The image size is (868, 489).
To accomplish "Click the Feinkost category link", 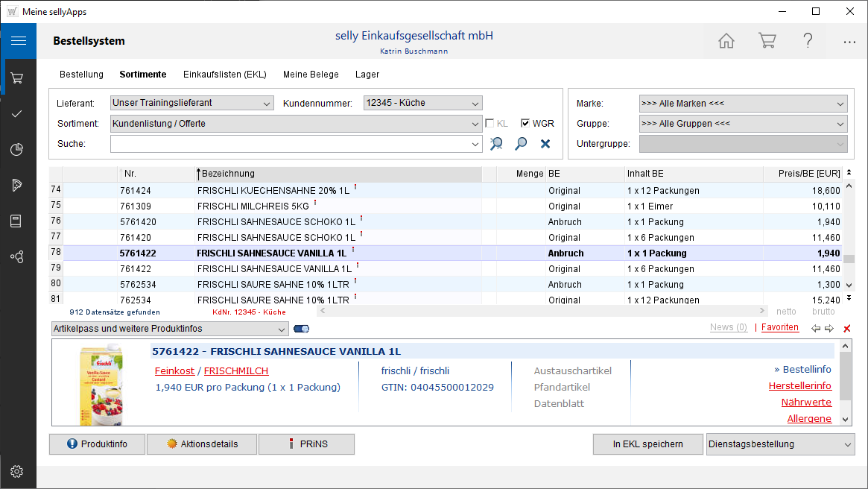I will pyautogui.click(x=174, y=371).
